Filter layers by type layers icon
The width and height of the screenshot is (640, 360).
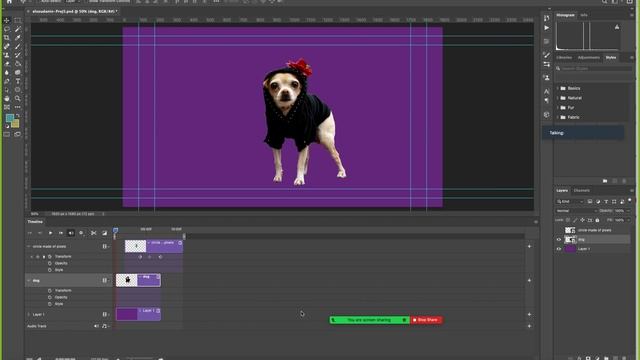pyautogui.click(x=606, y=202)
